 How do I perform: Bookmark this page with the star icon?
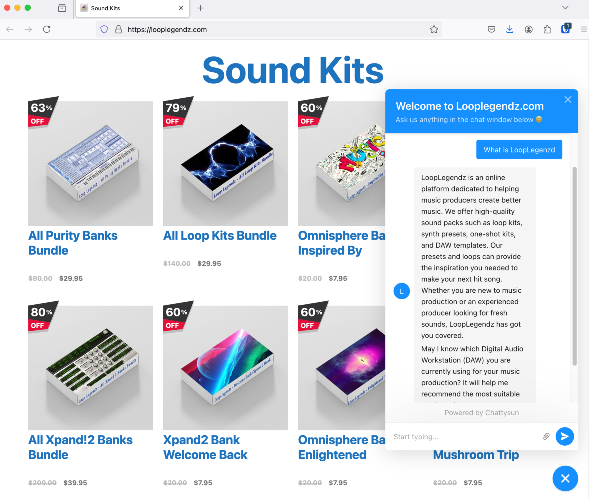click(434, 29)
